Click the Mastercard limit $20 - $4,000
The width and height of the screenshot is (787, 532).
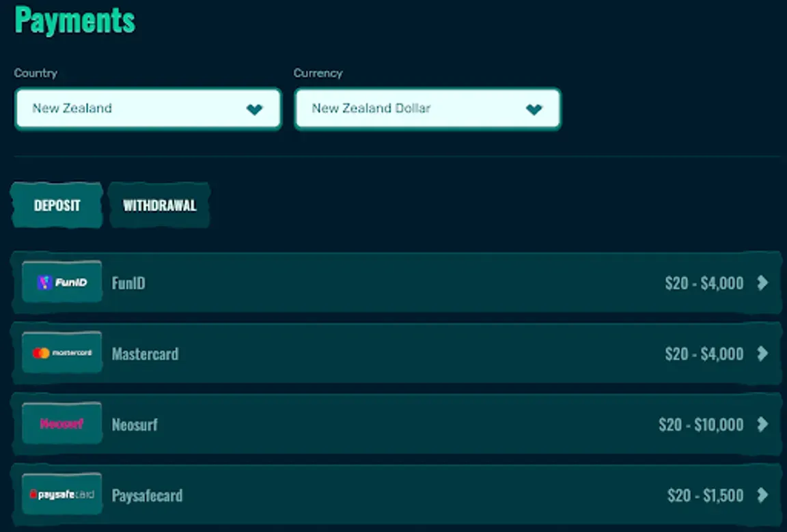click(x=704, y=354)
